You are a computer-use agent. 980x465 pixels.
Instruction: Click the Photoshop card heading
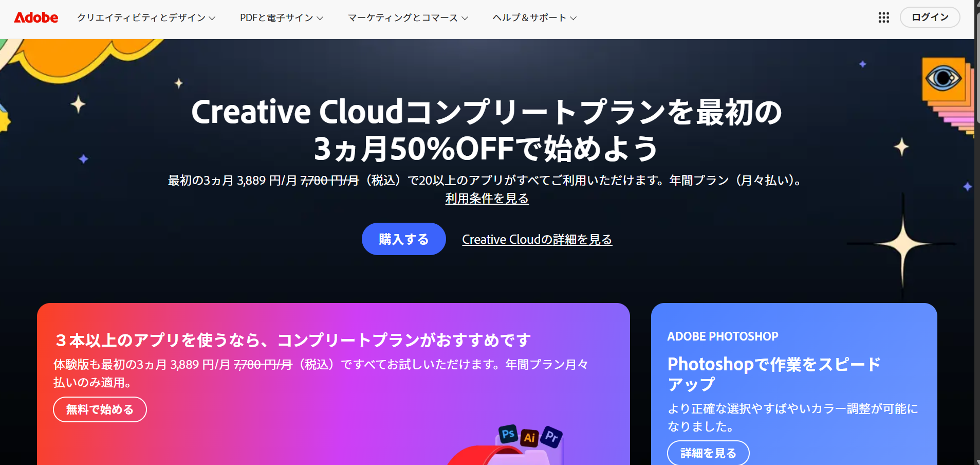(774, 374)
